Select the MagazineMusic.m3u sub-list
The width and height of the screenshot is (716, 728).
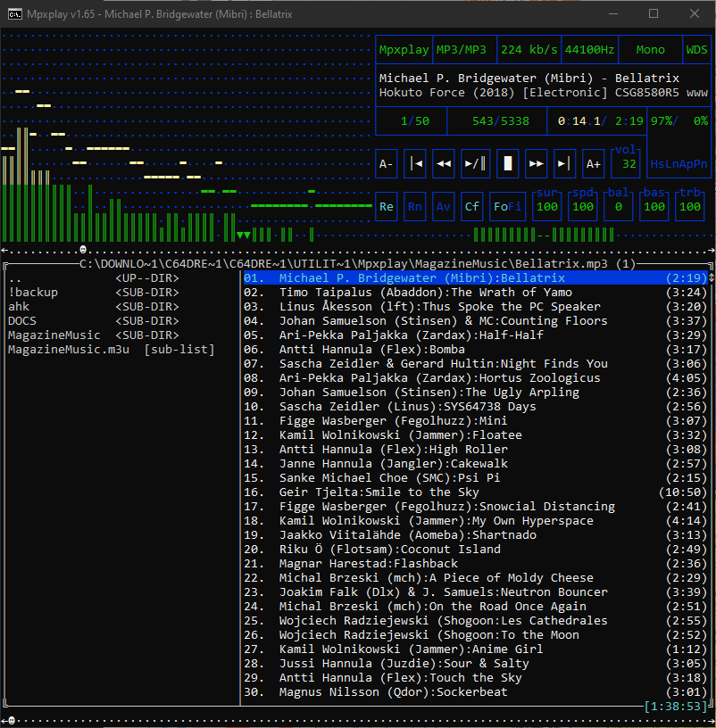tap(112, 350)
